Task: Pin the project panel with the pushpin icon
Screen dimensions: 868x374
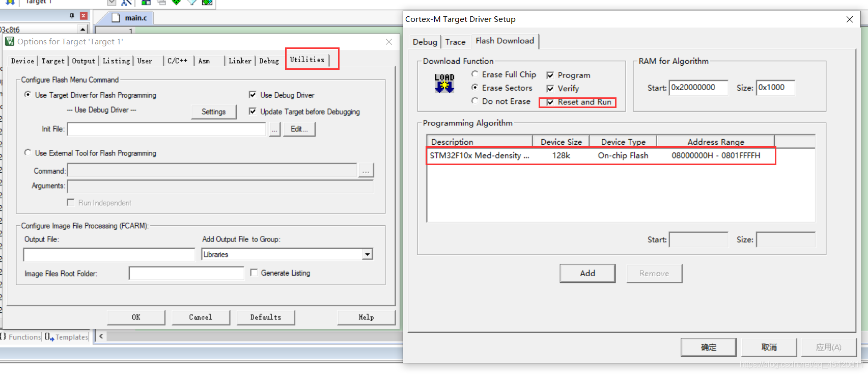Action: point(72,16)
